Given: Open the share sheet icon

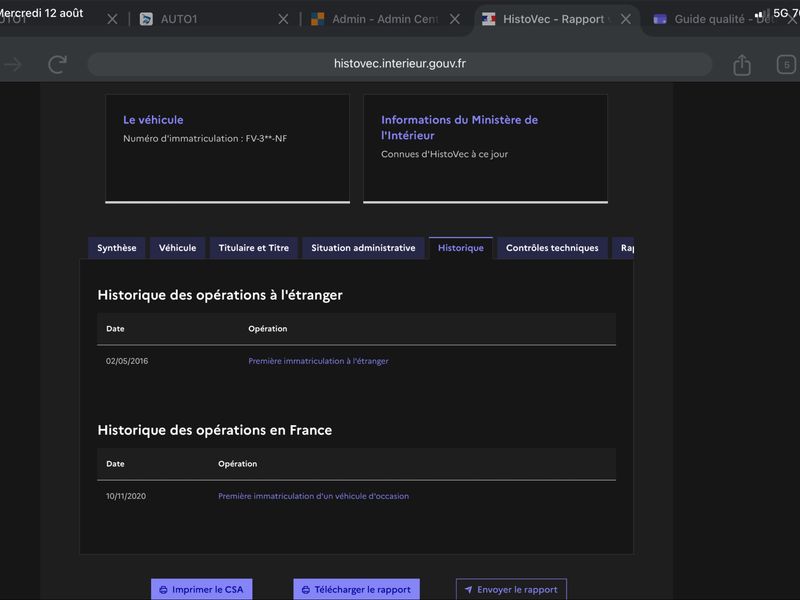Looking at the screenshot, I should (x=742, y=64).
